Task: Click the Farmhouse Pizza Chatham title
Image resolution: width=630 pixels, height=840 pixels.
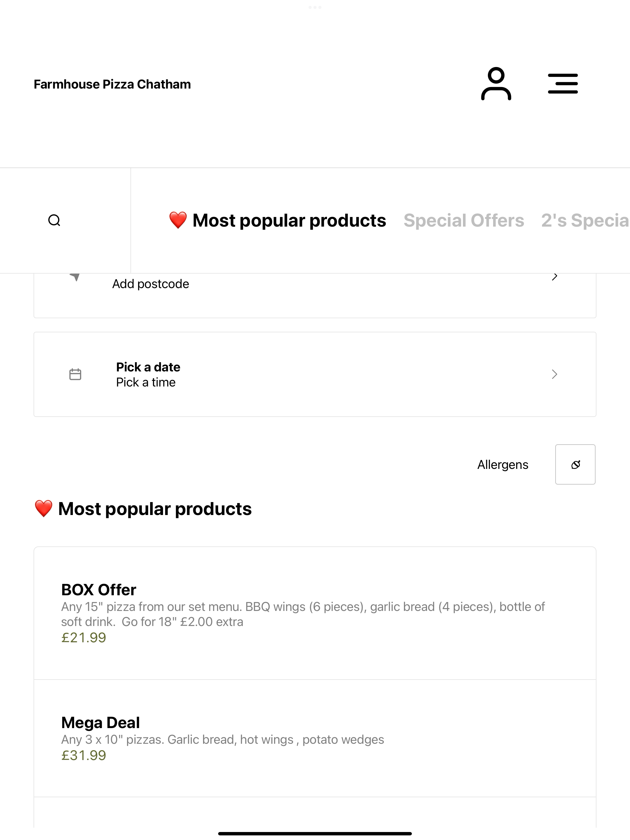Action: 112,84
